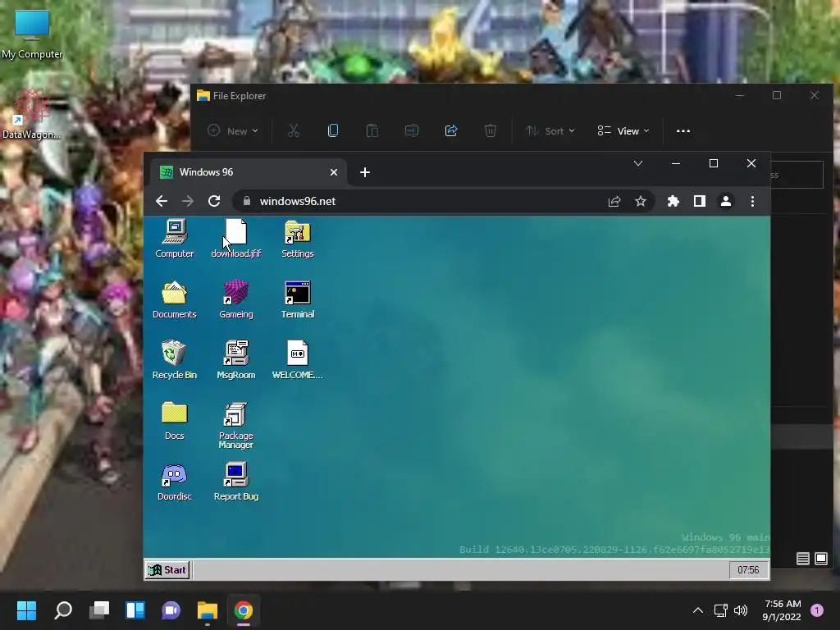Click Paste icon in File Explorer toolbar
Viewport: 840px width, 630px height.
[x=372, y=130]
